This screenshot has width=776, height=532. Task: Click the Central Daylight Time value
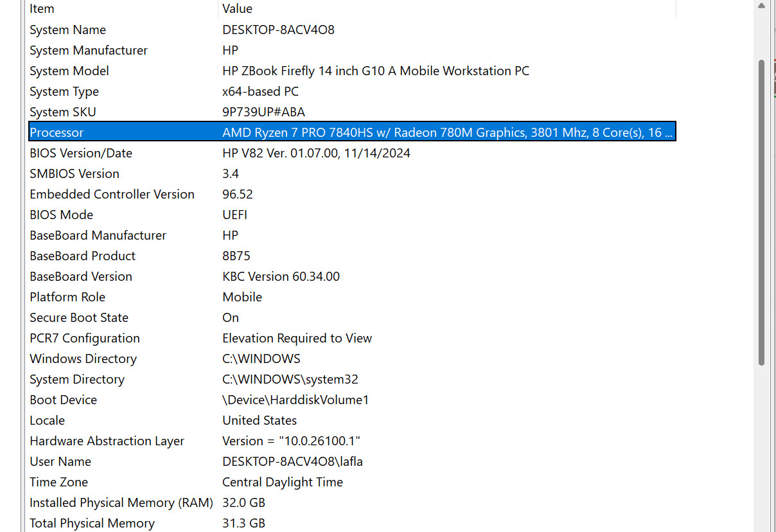tap(283, 482)
